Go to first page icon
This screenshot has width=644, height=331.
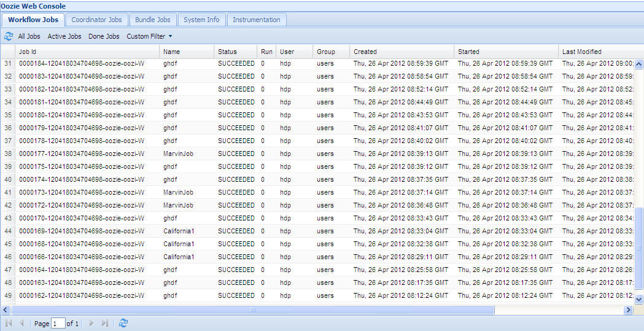click(x=9, y=323)
